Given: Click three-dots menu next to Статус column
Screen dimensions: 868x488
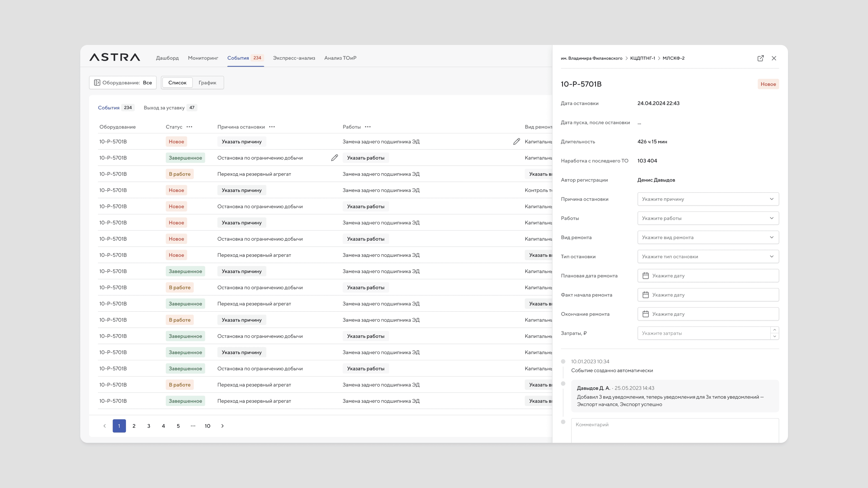Looking at the screenshot, I should (189, 127).
